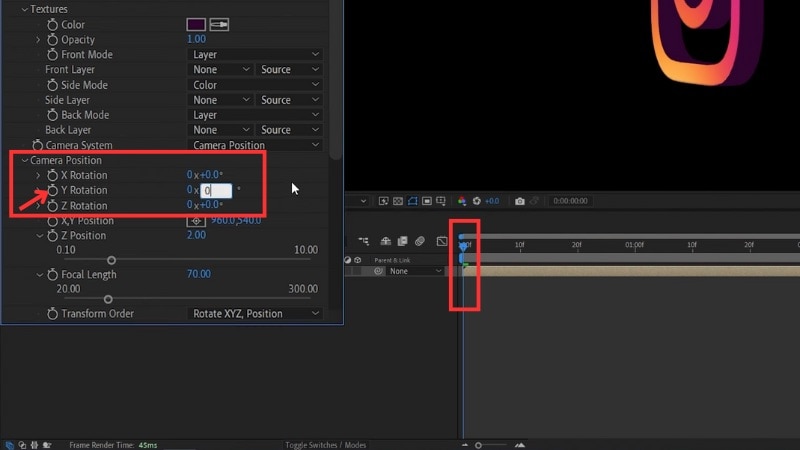This screenshot has height=450, width=800.
Task: Toggle the Side Mode stopwatch
Action: click(x=52, y=85)
